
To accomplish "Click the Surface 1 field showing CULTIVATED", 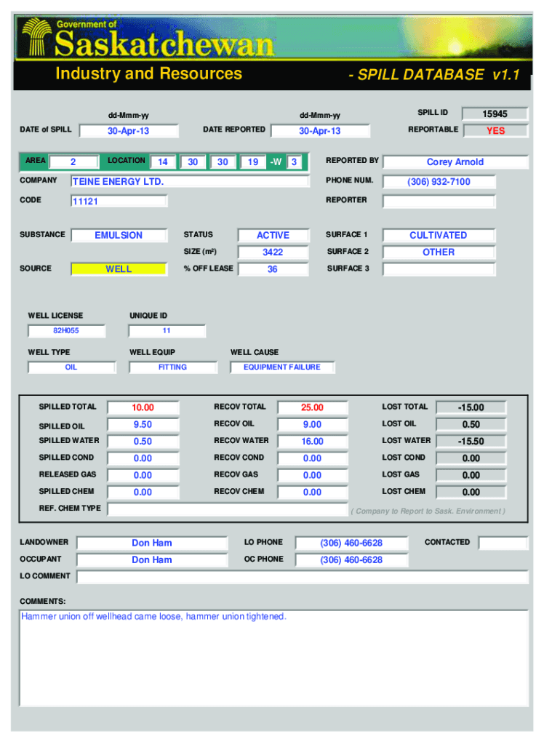I will pyautogui.click(x=438, y=236).
